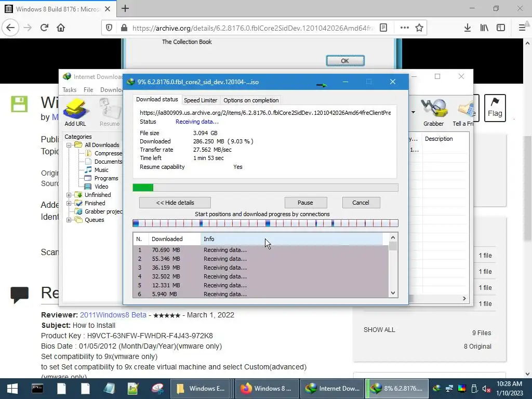Bookmark this page with star icon
This screenshot has height=399, width=532.
[419, 28]
